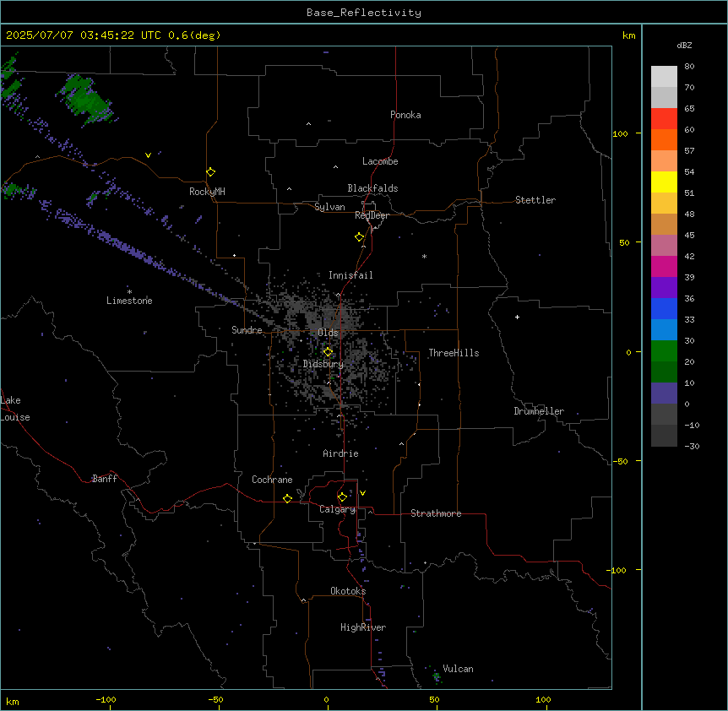Pick the red 60-65 dBZ legend swatch
This screenshot has width=728, height=711.
click(664, 118)
